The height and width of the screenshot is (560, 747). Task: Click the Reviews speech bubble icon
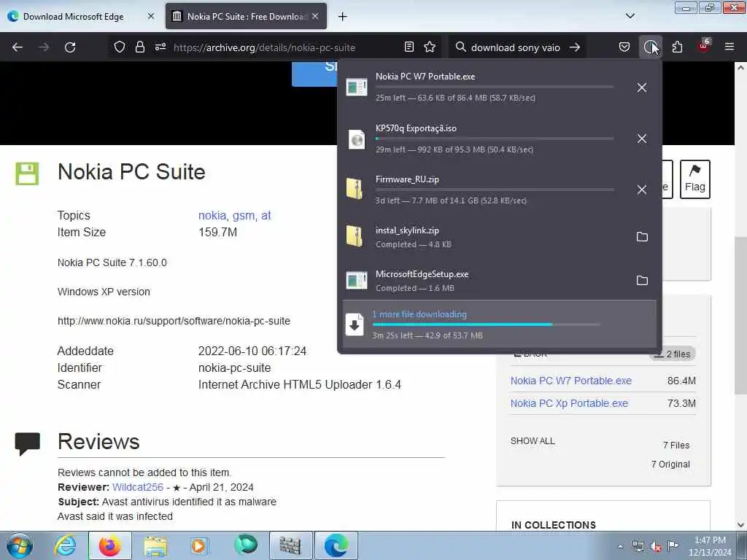click(x=27, y=444)
